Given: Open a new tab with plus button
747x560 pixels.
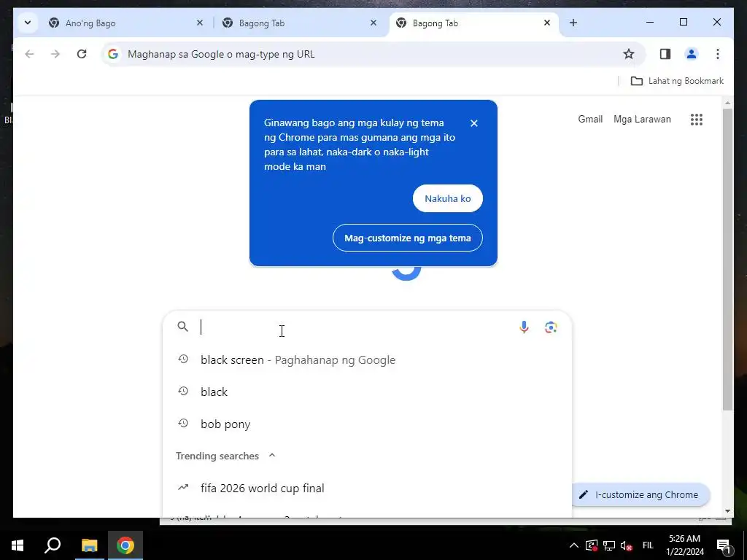Looking at the screenshot, I should coord(573,23).
